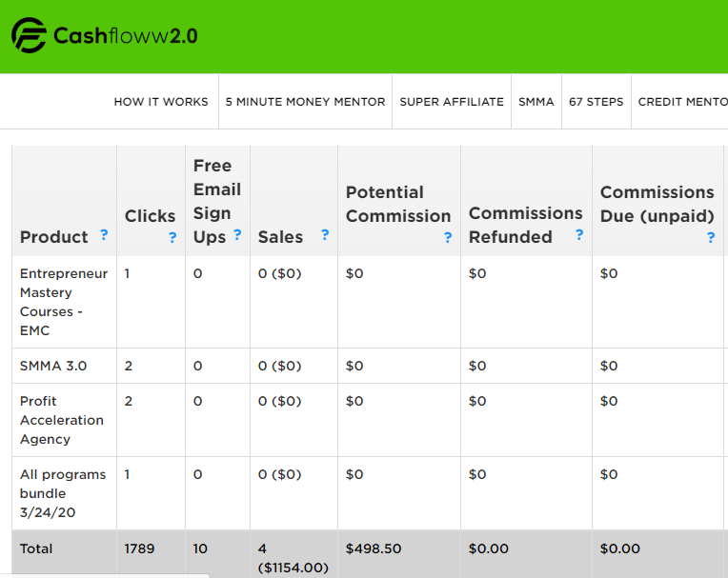The height and width of the screenshot is (578, 728).
Task: Click Commissions Refunded help icon
Action: (x=579, y=235)
